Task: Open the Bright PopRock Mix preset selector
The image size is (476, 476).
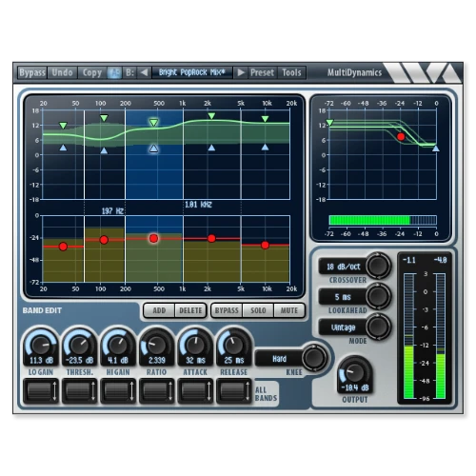Action: (192, 72)
